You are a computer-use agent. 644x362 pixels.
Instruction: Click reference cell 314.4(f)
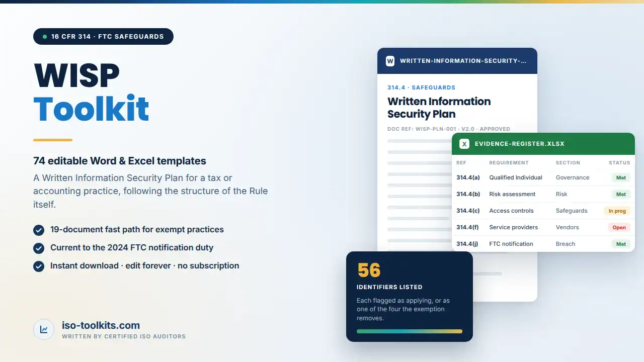[x=467, y=227]
